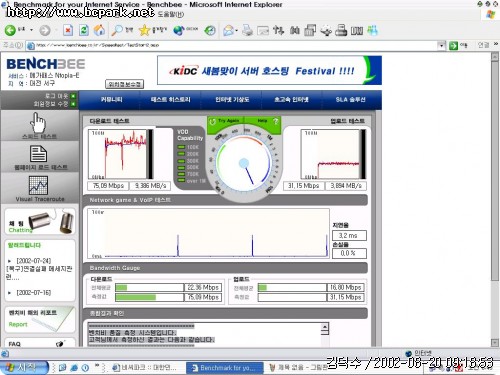Screen dimensions: 500x375
Task: Expand the Mail icon dropdown arrow
Action: (236, 31)
